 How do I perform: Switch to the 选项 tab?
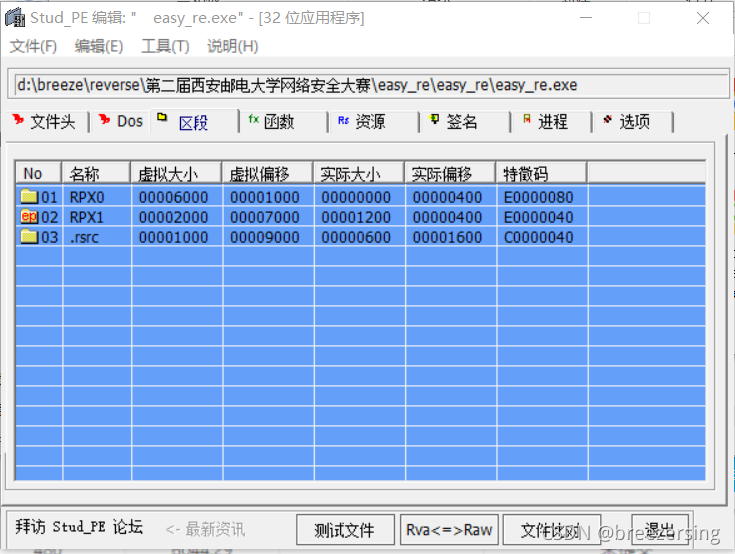click(633, 122)
